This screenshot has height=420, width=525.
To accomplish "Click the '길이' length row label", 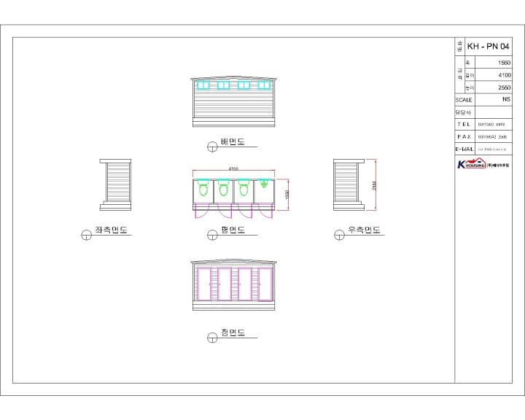I will tap(470, 75).
